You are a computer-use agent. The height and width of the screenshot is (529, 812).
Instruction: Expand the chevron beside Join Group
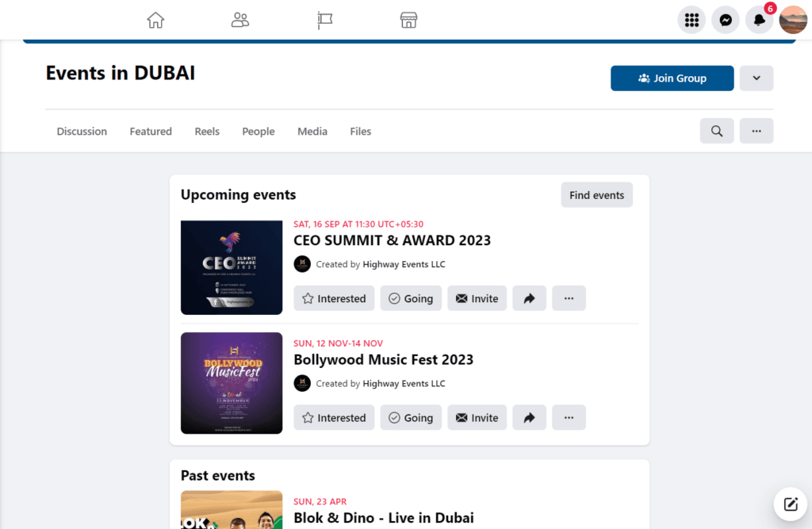[756, 78]
